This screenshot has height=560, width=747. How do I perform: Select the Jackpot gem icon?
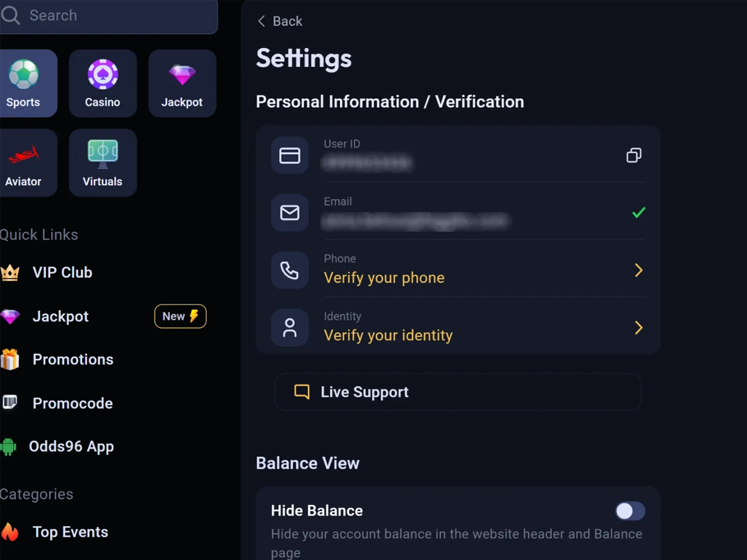tap(182, 74)
